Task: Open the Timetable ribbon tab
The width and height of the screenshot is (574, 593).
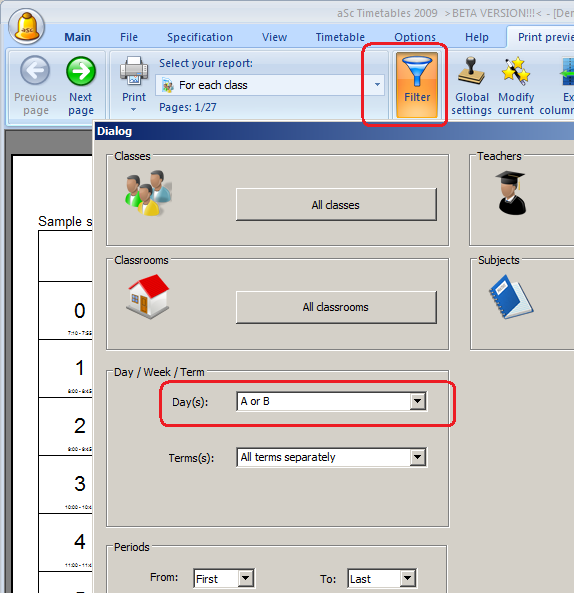Action: click(340, 37)
